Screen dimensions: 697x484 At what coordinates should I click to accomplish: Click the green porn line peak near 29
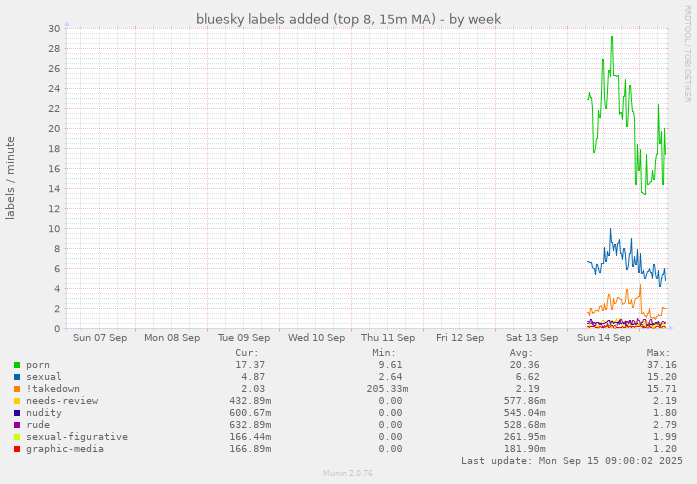(612, 37)
